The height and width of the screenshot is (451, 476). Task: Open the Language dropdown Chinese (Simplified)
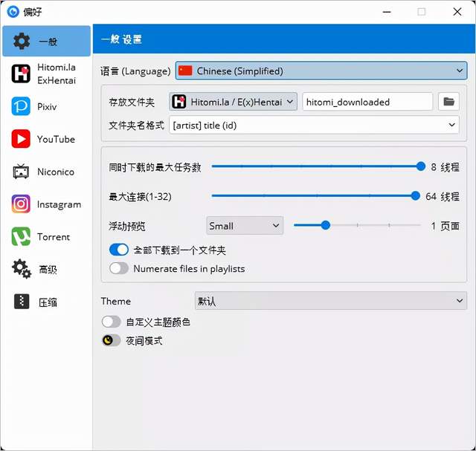pos(321,71)
